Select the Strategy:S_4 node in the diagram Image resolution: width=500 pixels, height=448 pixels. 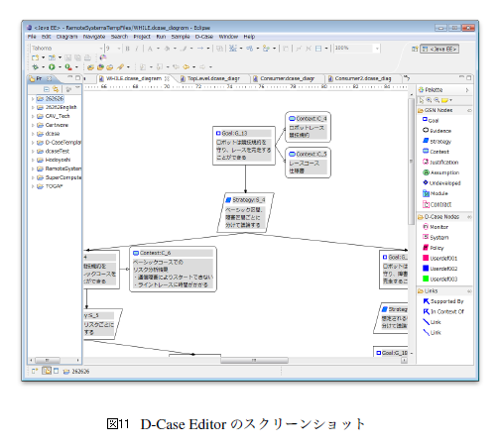pyautogui.click(x=245, y=213)
